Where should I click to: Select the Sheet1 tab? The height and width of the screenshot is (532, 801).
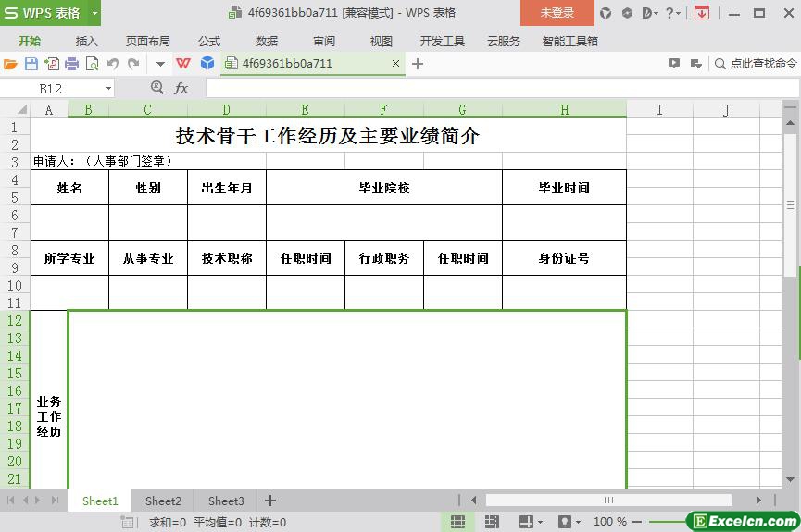pos(100,501)
